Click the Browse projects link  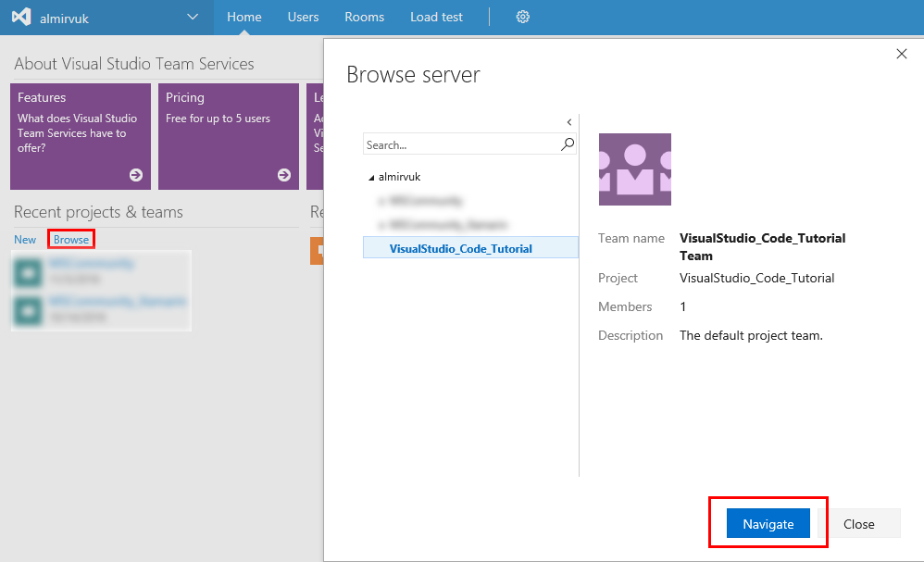(x=71, y=240)
